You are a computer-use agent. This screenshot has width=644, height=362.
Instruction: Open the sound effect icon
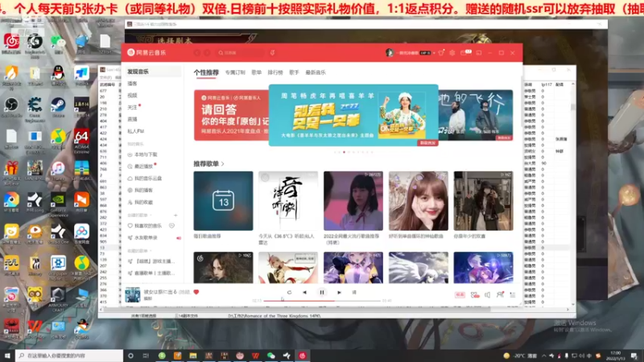tap(475, 294)
